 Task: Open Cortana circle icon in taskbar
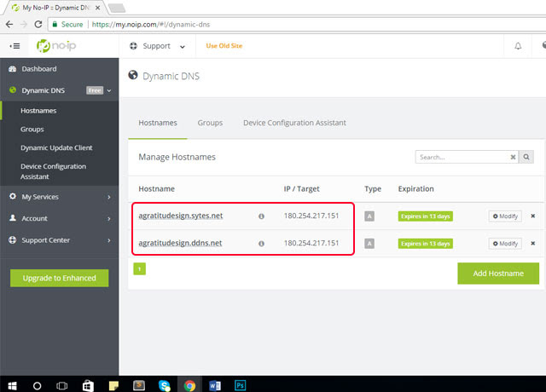[37, 385]
